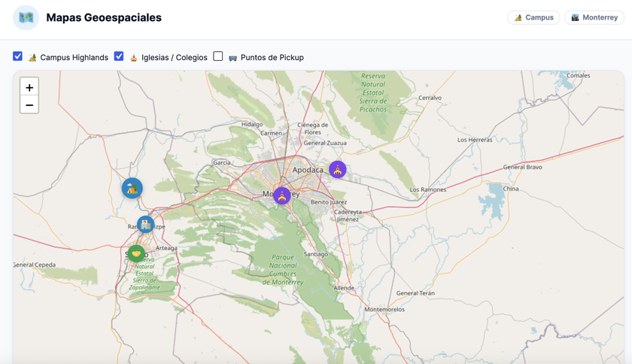Click the Puntos de Pickup label text

click(272, 58)
